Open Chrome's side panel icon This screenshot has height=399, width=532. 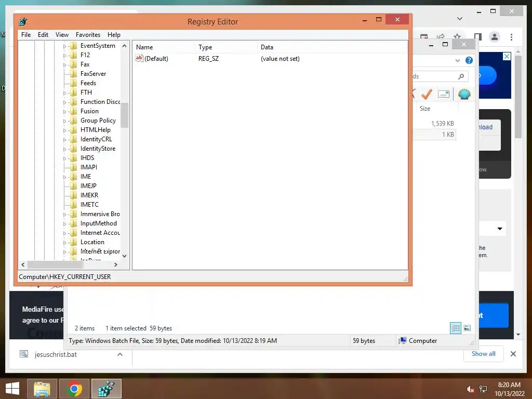(478, 37)
